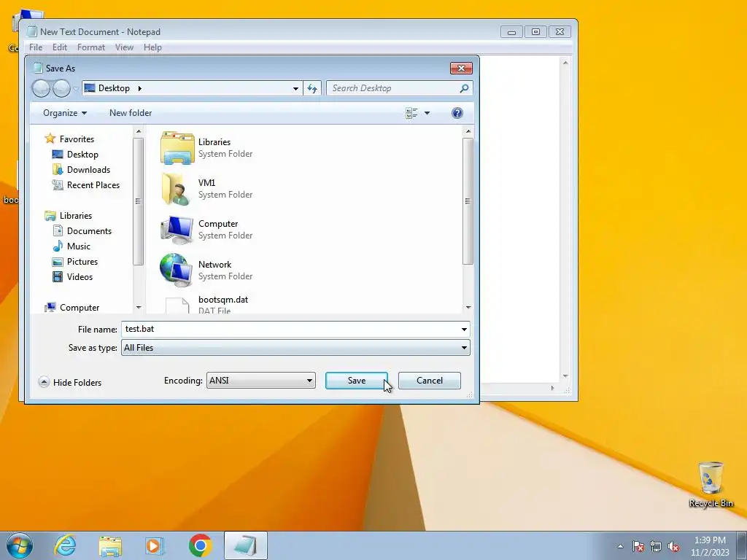Open the Save as type combo box

(x=295, y=348)
